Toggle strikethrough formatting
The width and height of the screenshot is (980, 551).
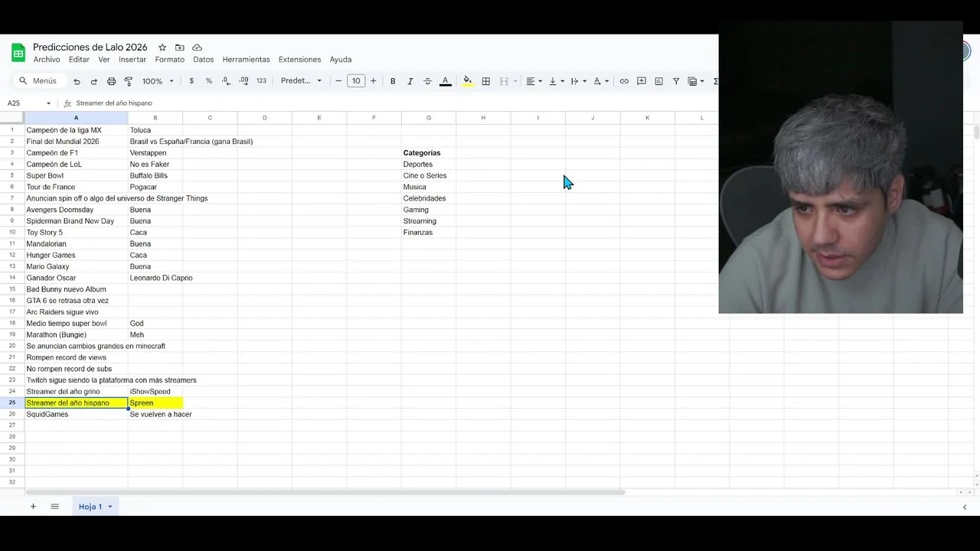427,81
